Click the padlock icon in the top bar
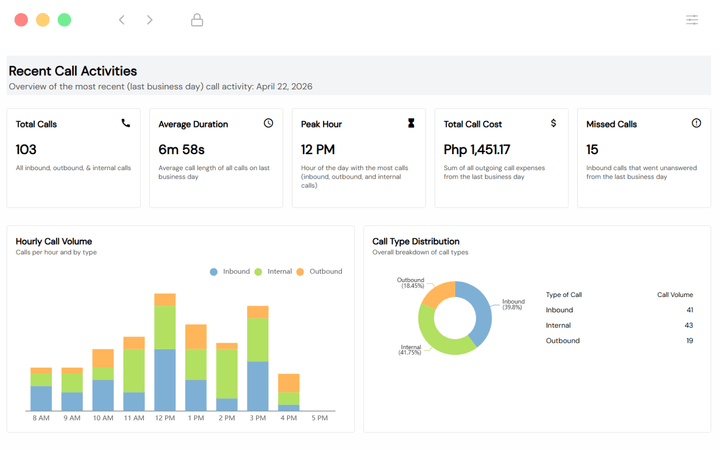This screenshot has width=720, height=450. point(197,20)
